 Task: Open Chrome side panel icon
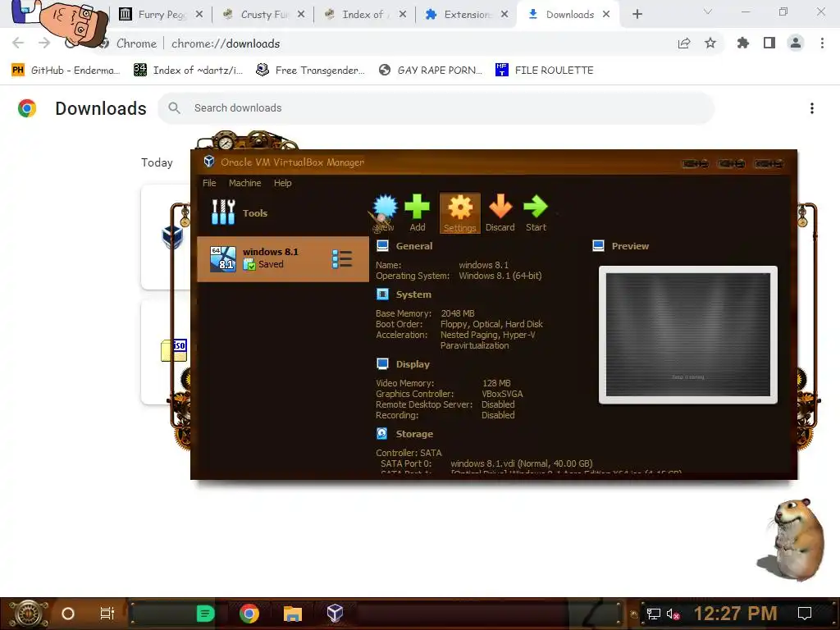(769, 43)
